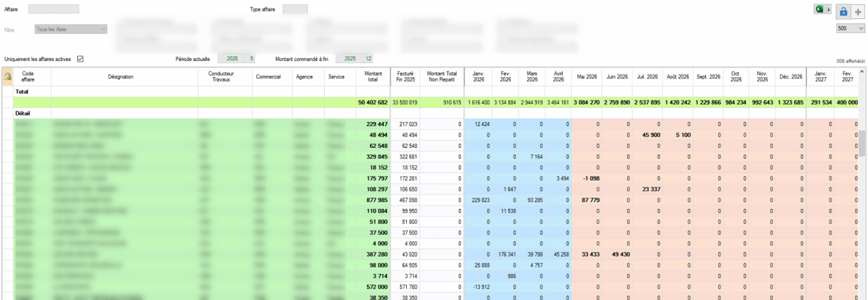Image resolution: width=868 pixels, height=300 pixels.
Task: Select the cell 87 779 in Mai 2026
Action: click(587, 200)
